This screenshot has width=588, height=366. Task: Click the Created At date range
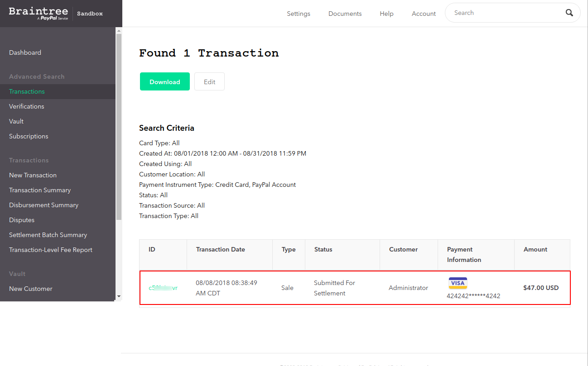[x=222, y=153]
